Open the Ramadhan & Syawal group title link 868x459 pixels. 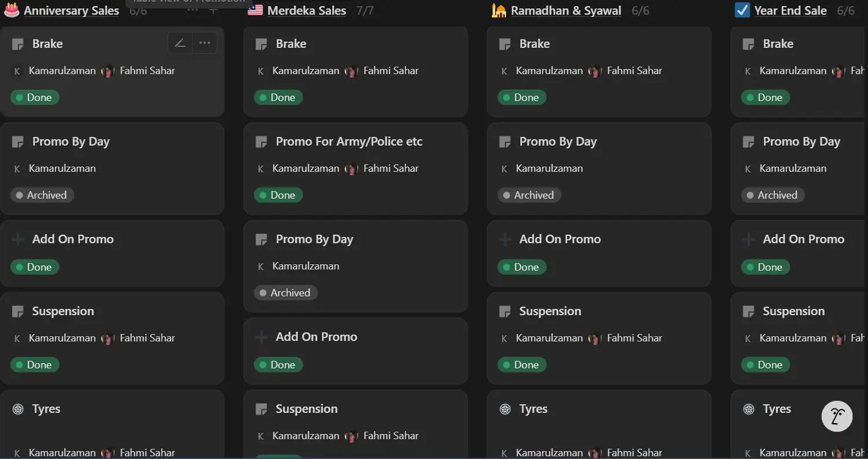click(566, 10)
